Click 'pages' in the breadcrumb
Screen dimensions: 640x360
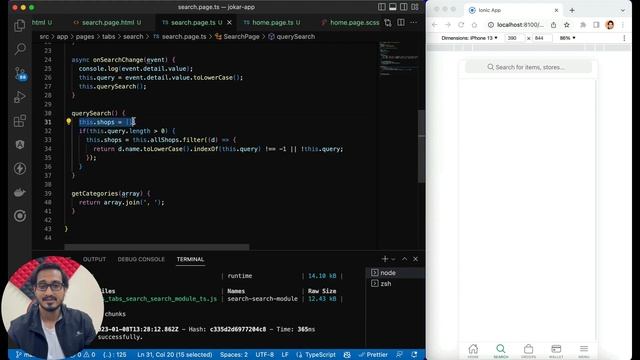(85, 37)
